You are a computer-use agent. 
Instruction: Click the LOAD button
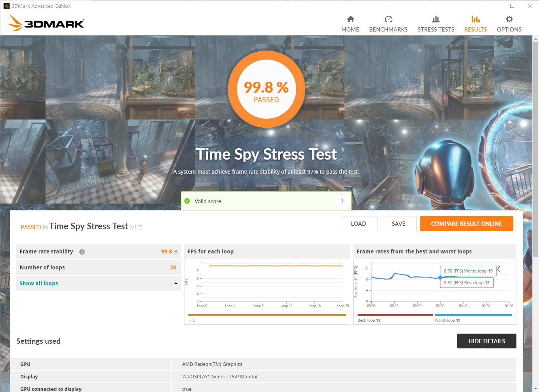tap(358, 224)
